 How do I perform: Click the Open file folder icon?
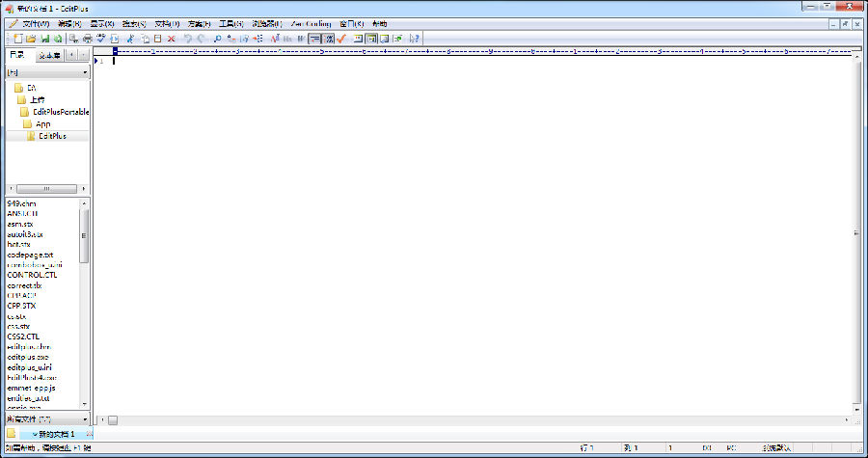(x=31, y=39)
